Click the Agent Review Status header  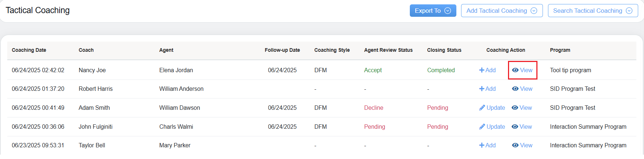[x=388, y=50]
